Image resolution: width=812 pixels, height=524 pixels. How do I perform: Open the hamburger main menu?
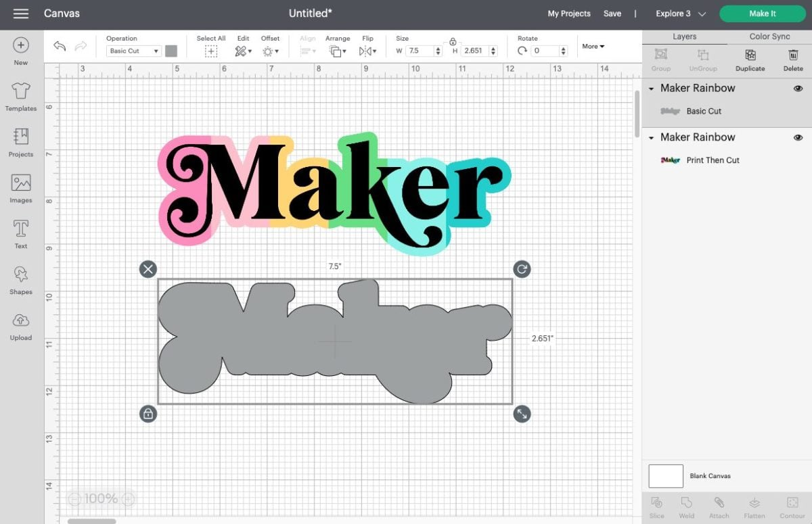click(x=20, y=14)
